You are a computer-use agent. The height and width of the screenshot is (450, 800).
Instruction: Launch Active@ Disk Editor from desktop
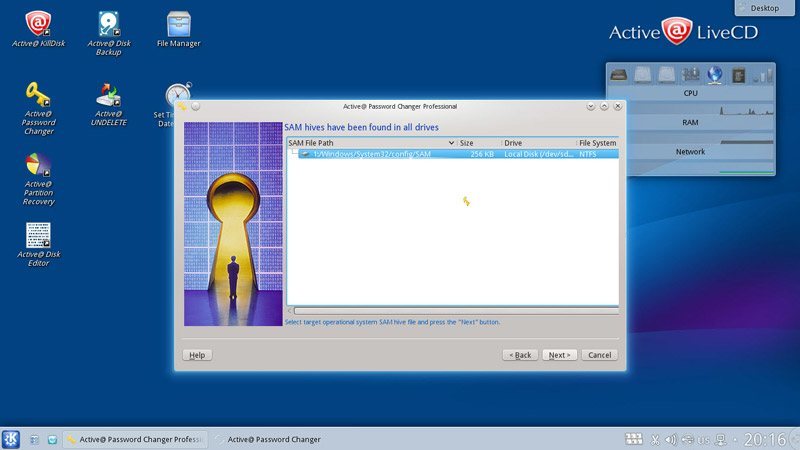[38, 236]
